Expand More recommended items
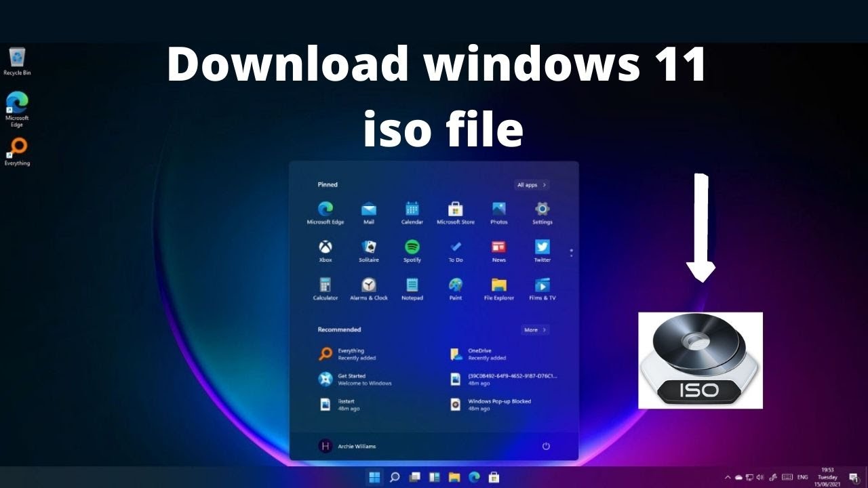This screenshot has width=868, height=488. coord(535,330)
